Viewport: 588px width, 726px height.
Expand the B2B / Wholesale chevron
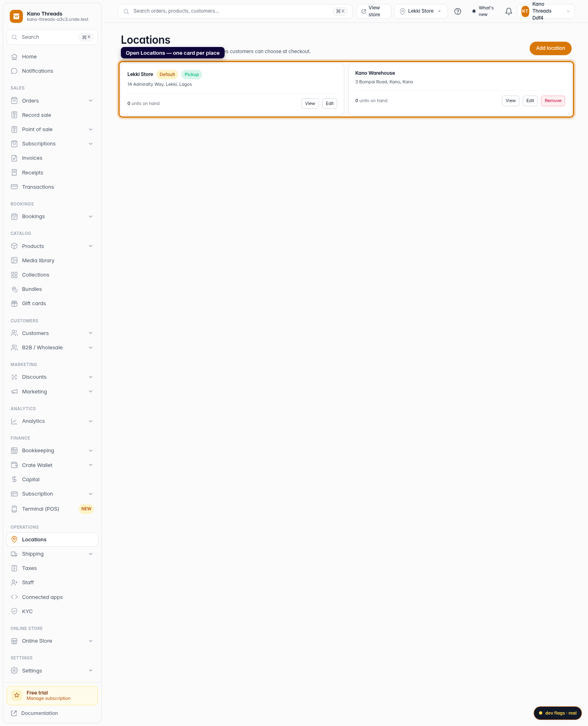pos(91,348)
